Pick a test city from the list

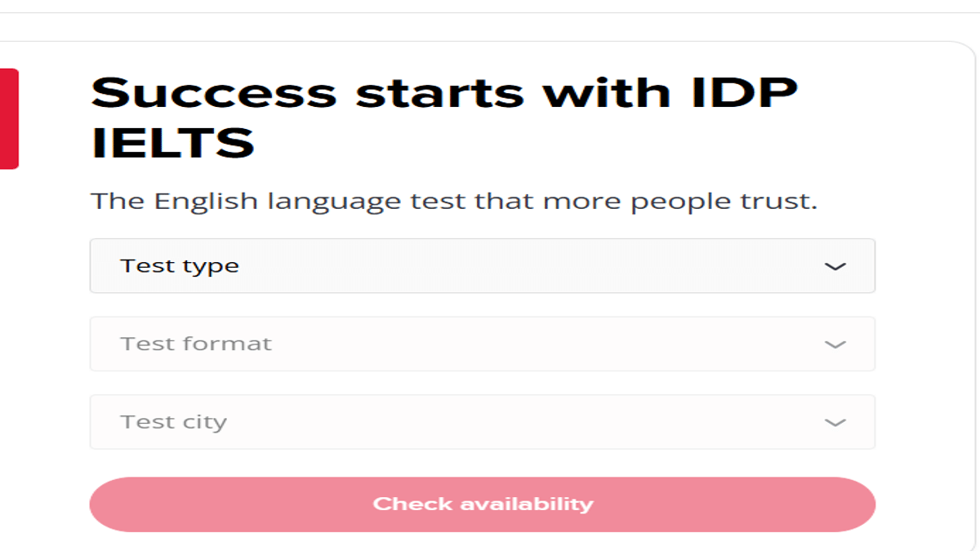pyautogui.click(x=482, y=421)
